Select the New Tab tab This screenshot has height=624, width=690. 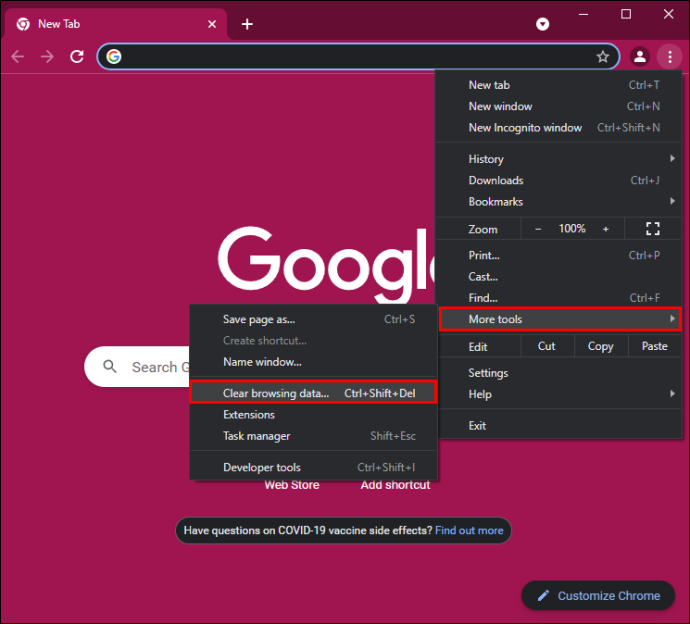click(115, 24)
